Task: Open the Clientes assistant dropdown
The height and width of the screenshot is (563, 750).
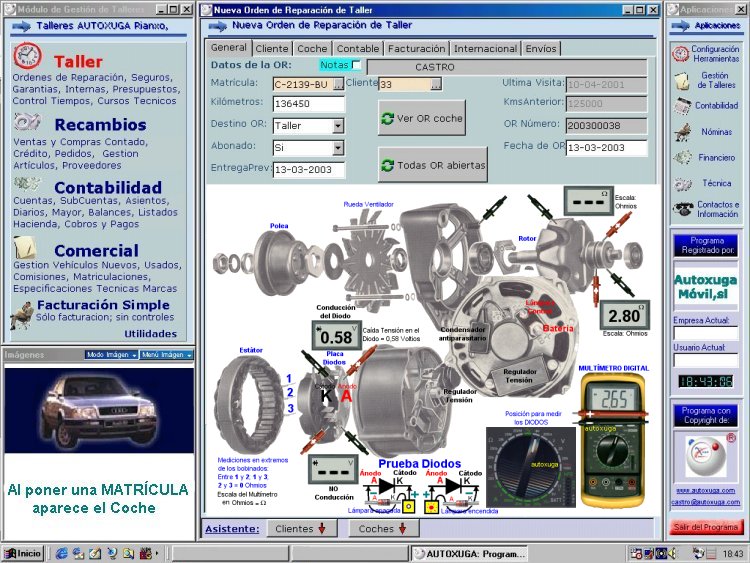Action: 302,529
